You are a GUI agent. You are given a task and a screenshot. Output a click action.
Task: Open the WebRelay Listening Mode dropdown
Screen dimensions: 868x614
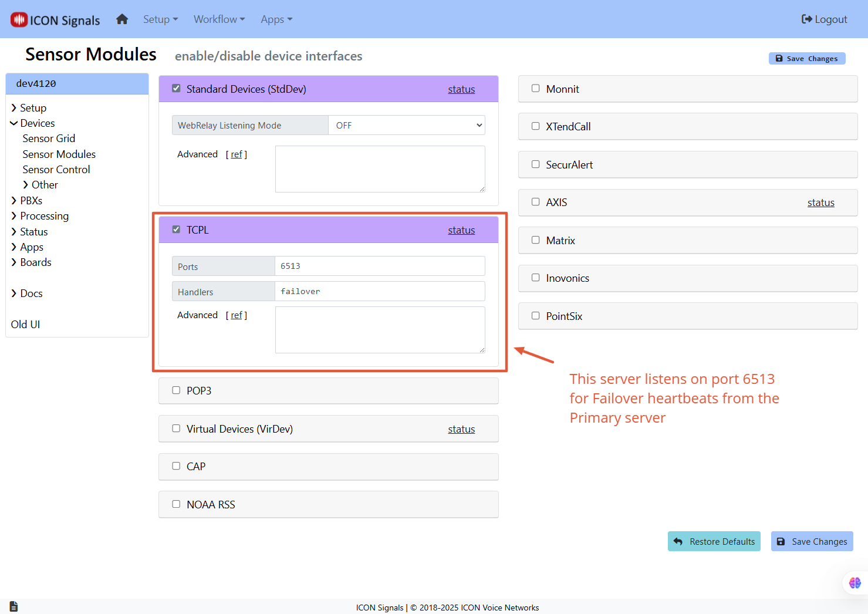click(406, 125)
